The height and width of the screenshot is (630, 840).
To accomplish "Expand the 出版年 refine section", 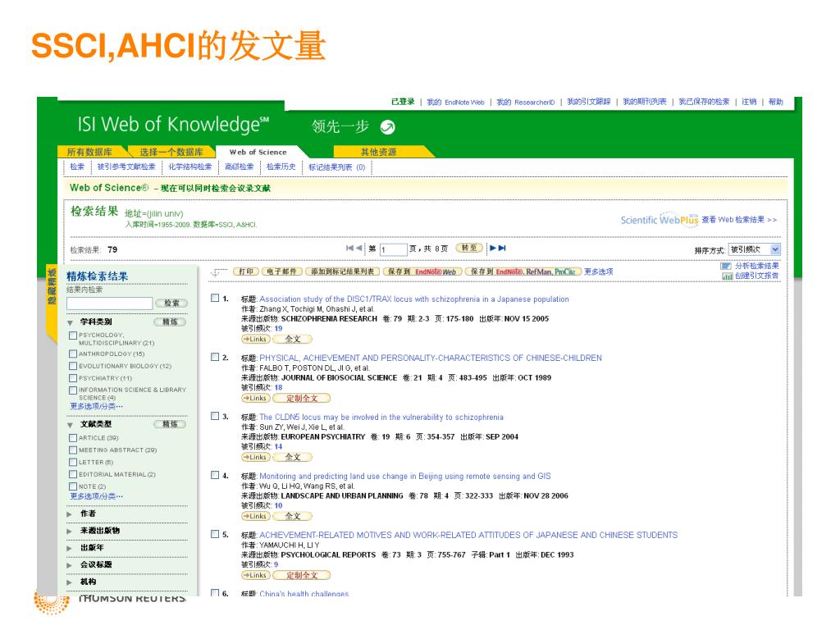I will coord(69,549).
